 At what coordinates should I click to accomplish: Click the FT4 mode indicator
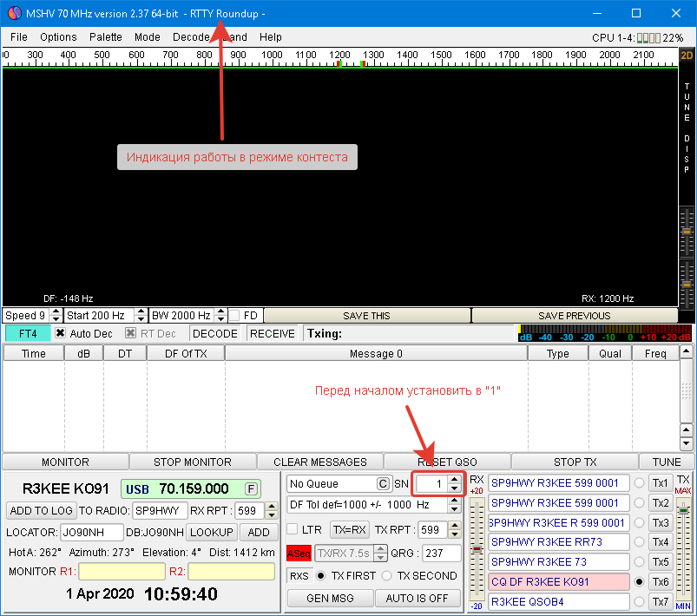(x=28, y=333)
